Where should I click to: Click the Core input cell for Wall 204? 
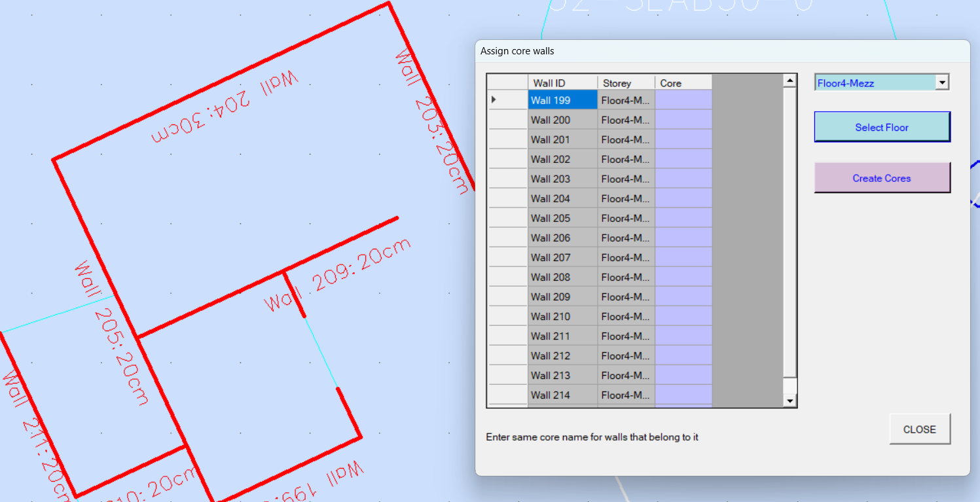coord(683,198)
